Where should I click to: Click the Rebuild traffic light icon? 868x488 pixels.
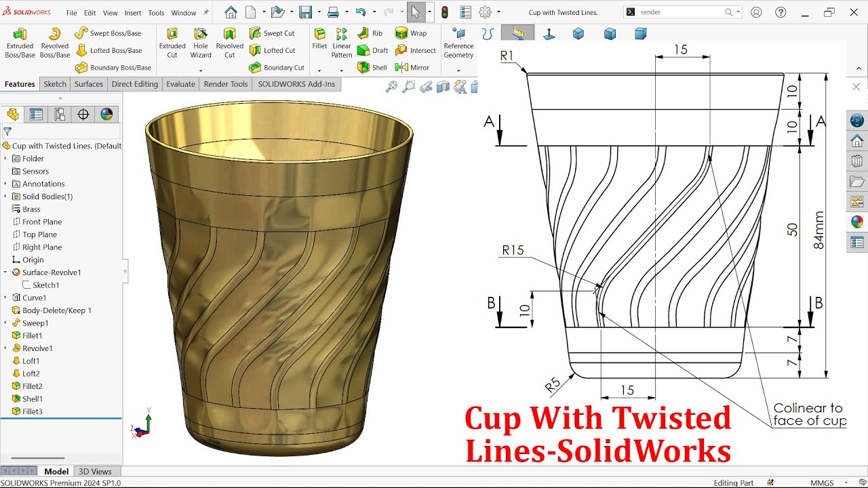(445, 12)
